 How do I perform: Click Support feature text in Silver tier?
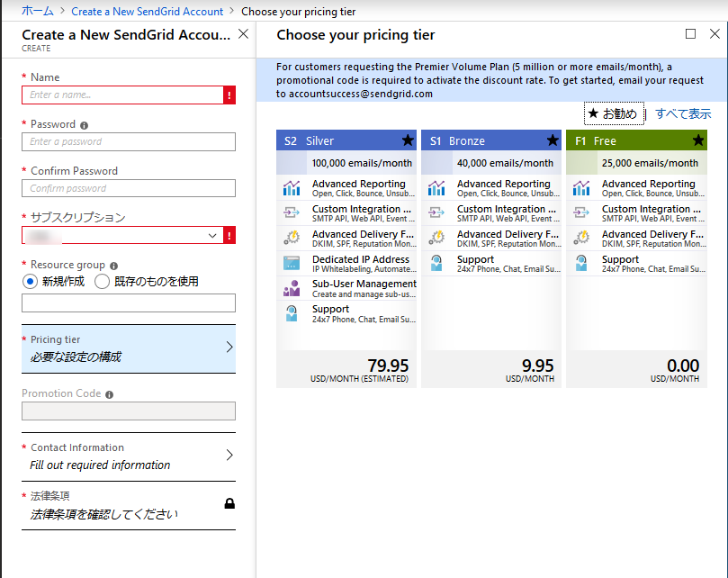[330, 309]
